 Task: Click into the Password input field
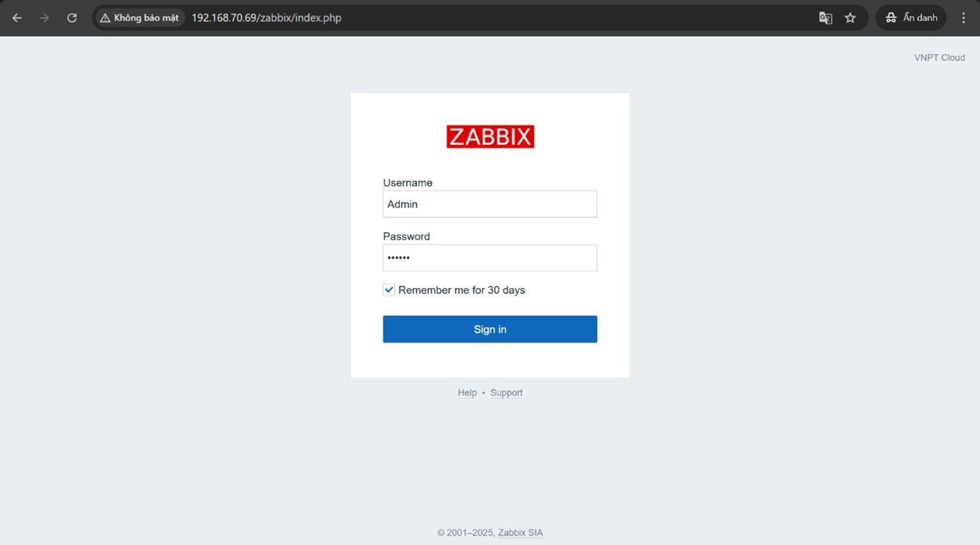tap(489, 258)
